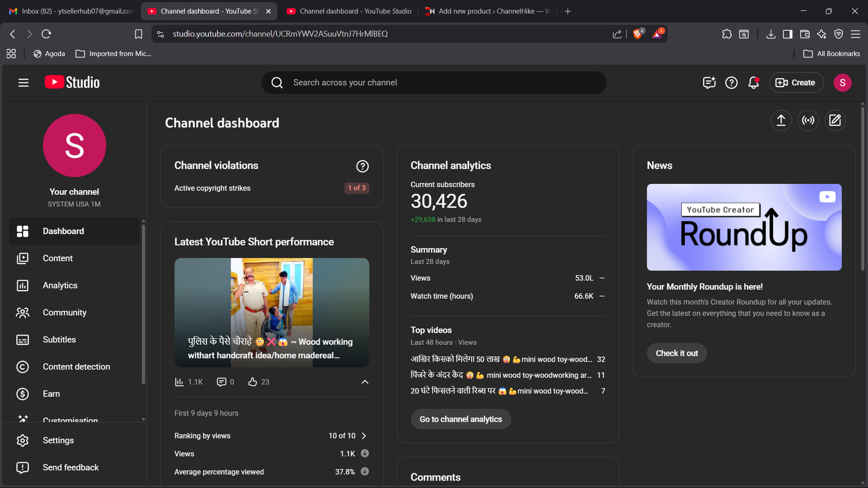Open the notifications bell
Screen dimensions: 868x488
pyautogui.click(x=754, y=82)
